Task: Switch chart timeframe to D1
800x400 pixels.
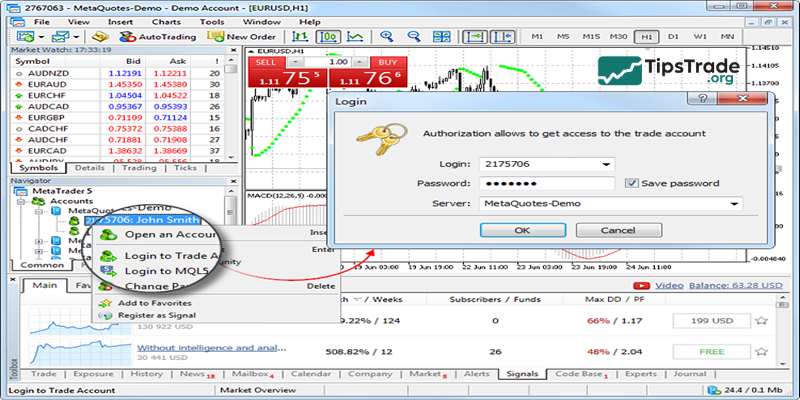Action: point(672,37)
